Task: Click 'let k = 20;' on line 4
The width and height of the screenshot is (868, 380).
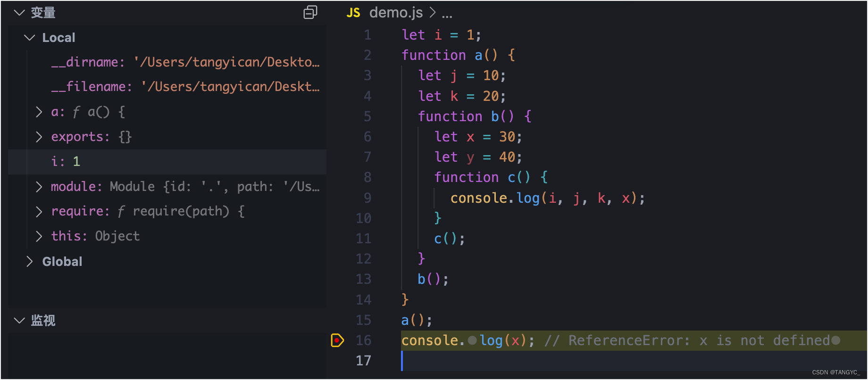Action: click(x=462, y=96)
